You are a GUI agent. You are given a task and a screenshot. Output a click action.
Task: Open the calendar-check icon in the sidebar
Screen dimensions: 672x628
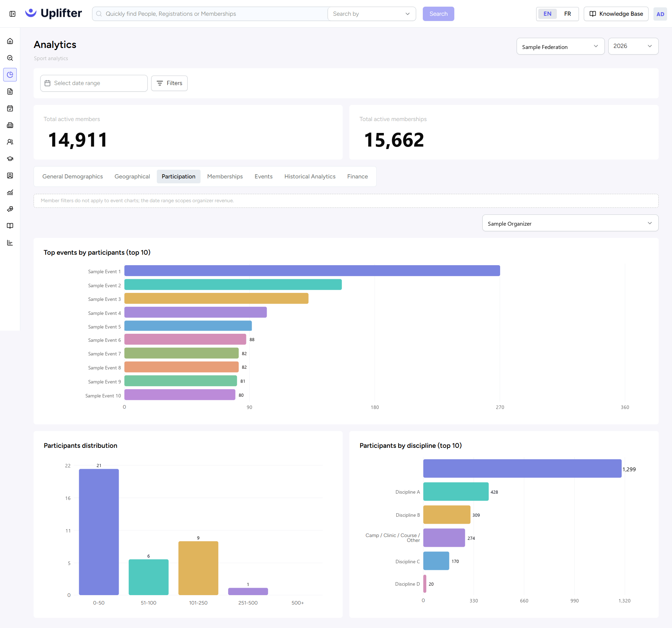10,108
